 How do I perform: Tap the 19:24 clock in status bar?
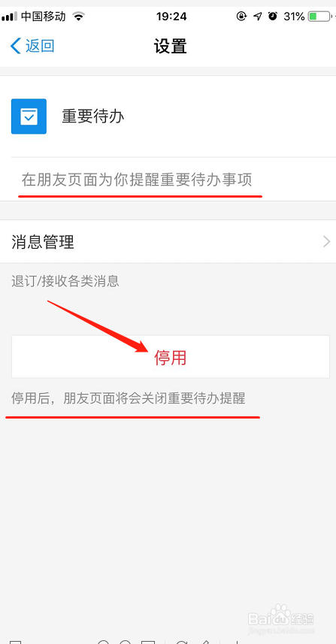(x=171, y=17)
